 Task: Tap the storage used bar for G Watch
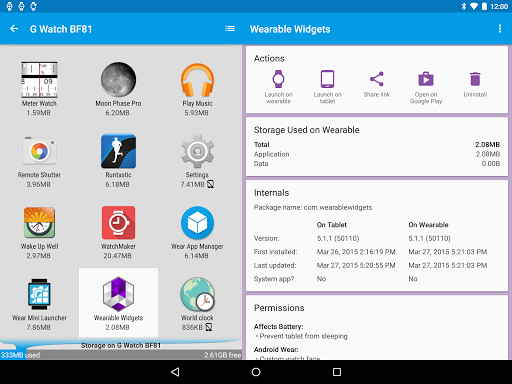pos(121,355)
